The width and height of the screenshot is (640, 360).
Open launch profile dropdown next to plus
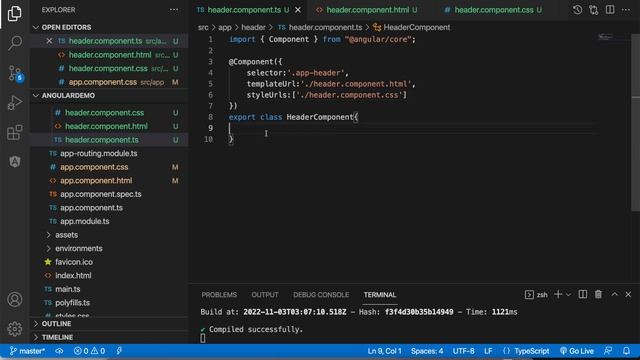pyautogui.click(x=568, y=294)
